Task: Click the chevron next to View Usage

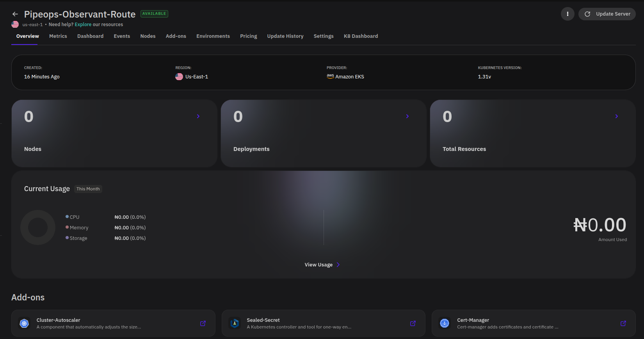Action: [x=338, y=264]
